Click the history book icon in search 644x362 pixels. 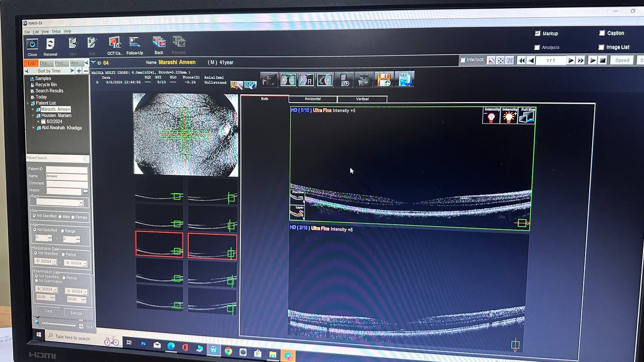pyautogui.click(x=86, y=191)
